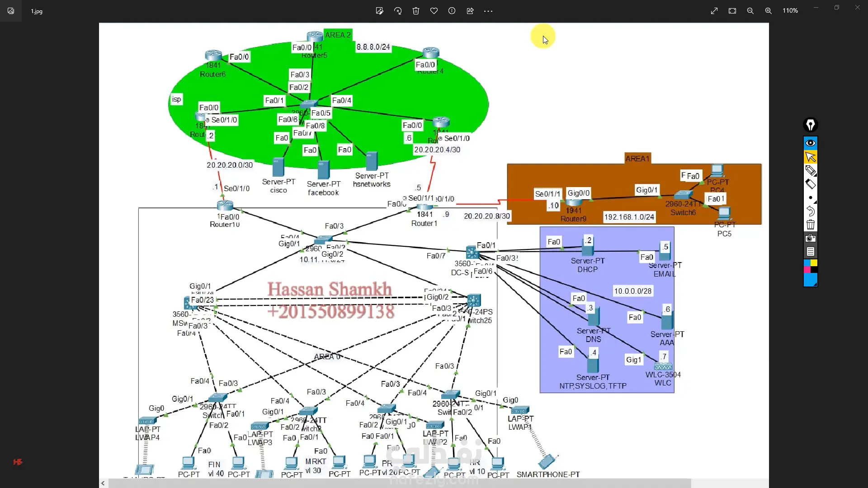Select the eraser annotation tool
Screen dimensions: 868x488
(x=811, y=184)
